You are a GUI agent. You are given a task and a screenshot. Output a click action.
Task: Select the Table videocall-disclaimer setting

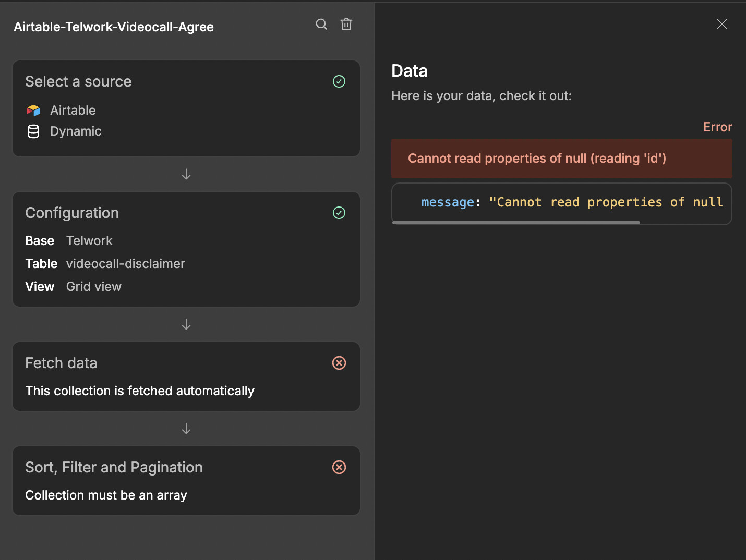[x=105, y=264]
